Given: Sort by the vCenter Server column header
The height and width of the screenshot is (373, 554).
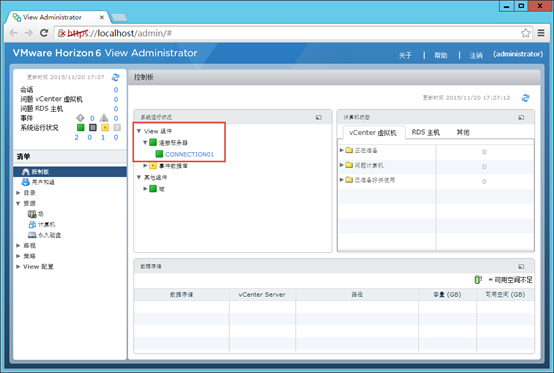Looking at the screenshot, I should pos(262,295).
